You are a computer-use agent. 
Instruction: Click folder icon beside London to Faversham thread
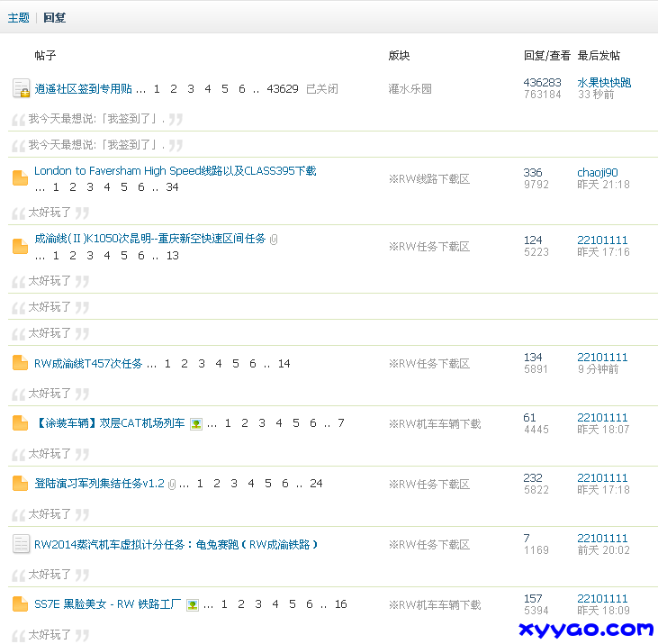20,178
